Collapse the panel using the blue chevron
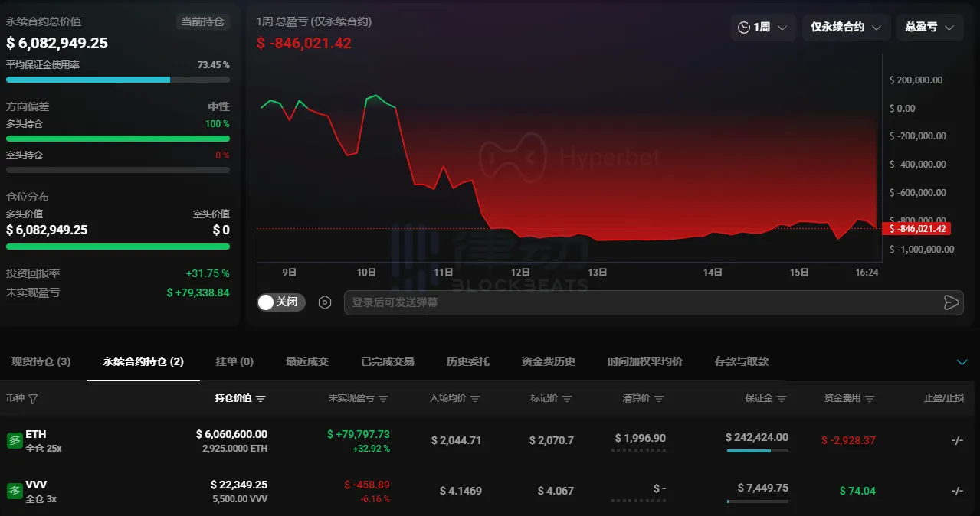This screenshot has height=516, width=980. click(x=963, y=361)
